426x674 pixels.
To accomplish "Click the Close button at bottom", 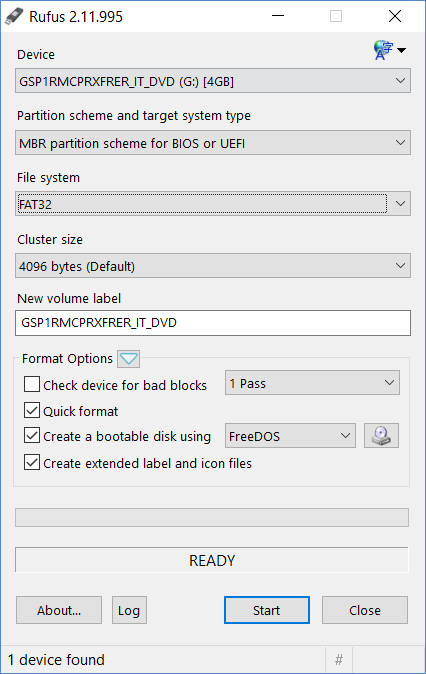I will [365, 610].
